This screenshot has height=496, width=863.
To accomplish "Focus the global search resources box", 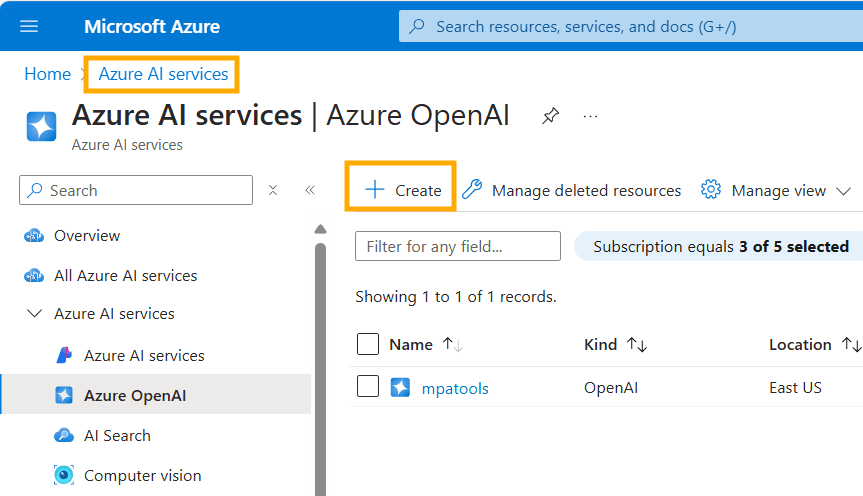I will (631, 26).
